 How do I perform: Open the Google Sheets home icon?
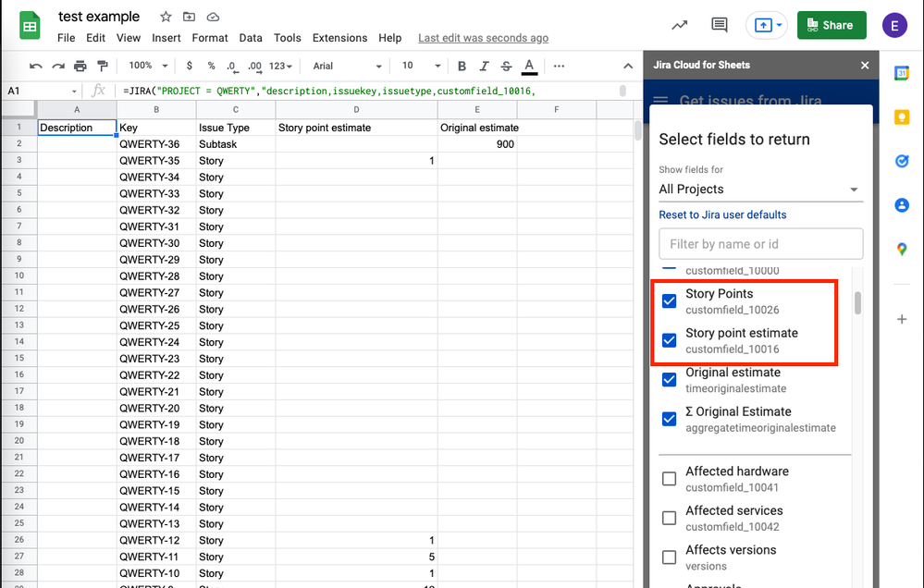tap(30, 26)
